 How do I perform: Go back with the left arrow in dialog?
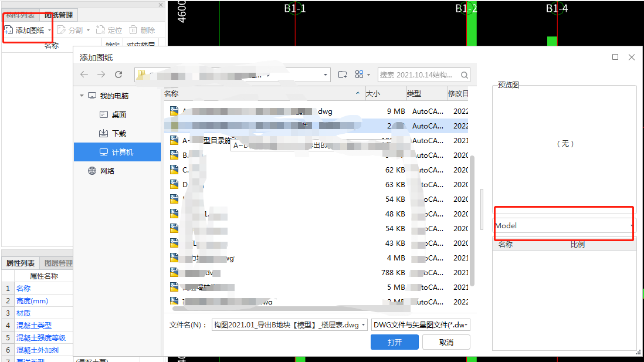pos(84,75)
